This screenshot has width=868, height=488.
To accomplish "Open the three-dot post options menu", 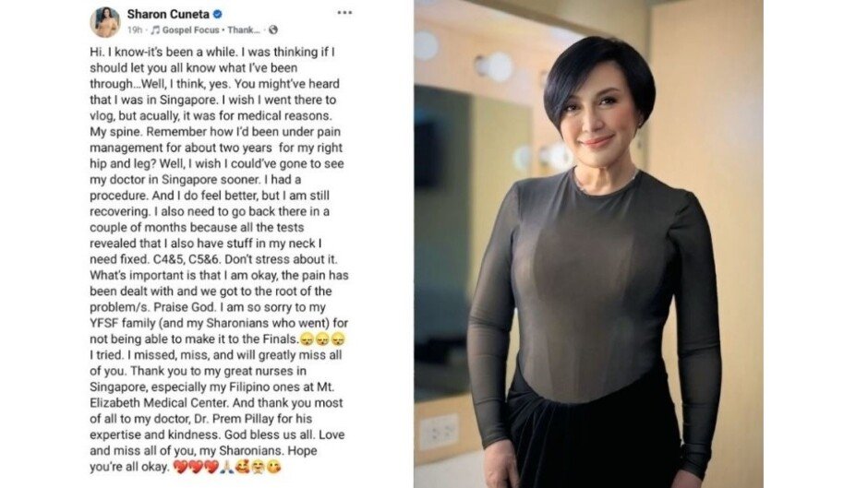I will pos(344,13).
